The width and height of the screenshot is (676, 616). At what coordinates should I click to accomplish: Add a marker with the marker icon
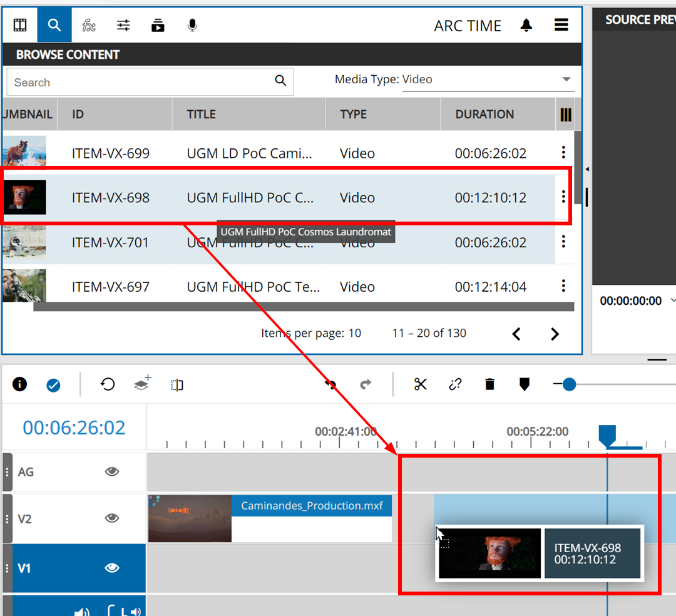(x=525, y=384)
